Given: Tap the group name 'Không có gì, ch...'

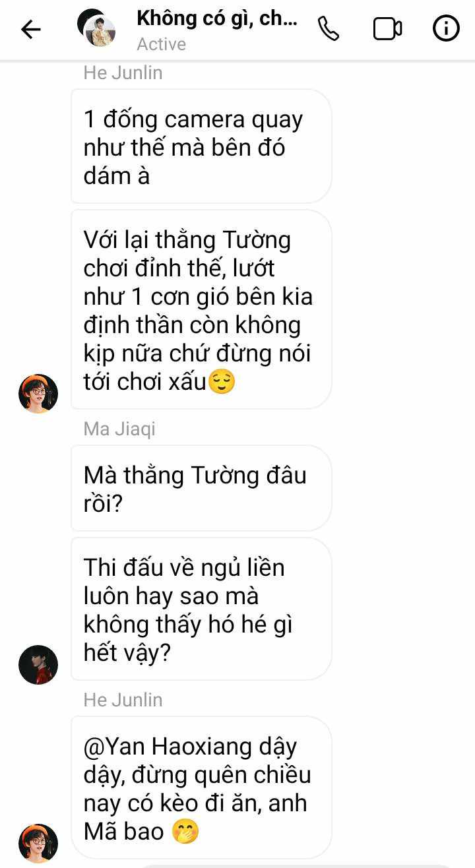Looking at the screenshot, I should [217, 18].
